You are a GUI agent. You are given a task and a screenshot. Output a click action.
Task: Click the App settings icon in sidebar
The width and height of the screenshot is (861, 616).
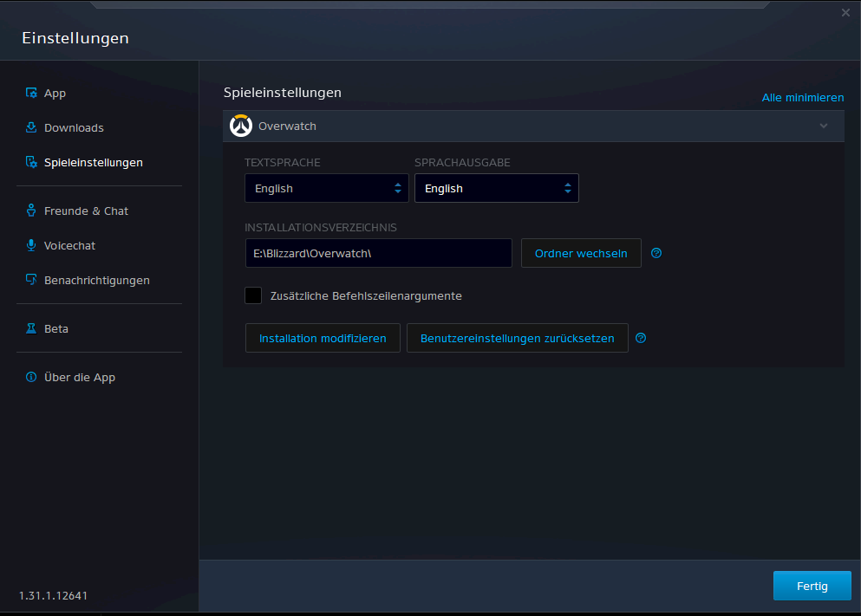coord(31,93)
